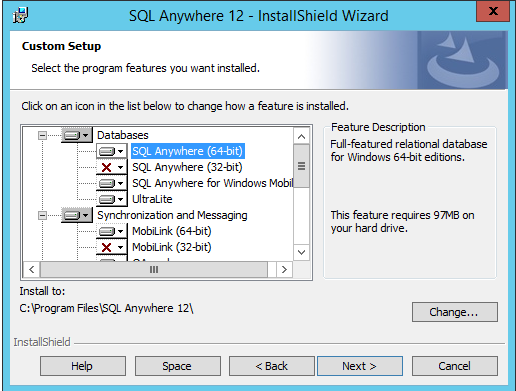Click the Help button
The height and width of the screenshot is (391, 516).
(83, 366)
